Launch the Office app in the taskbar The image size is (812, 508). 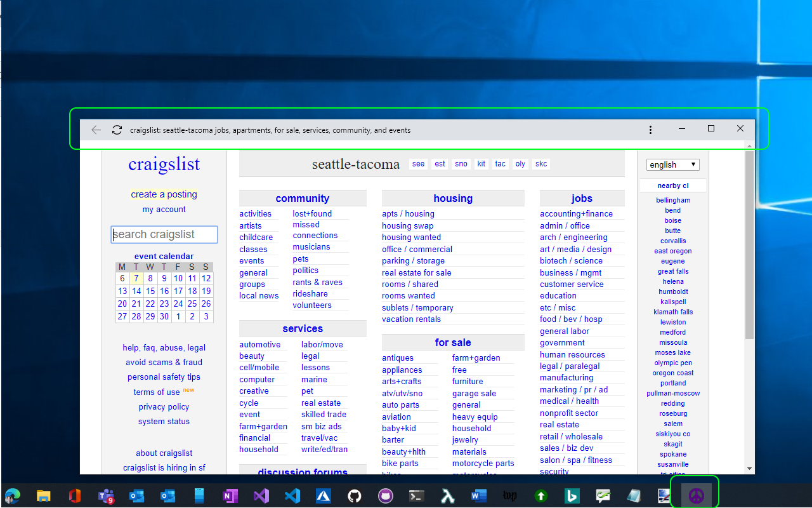(74, 496)
